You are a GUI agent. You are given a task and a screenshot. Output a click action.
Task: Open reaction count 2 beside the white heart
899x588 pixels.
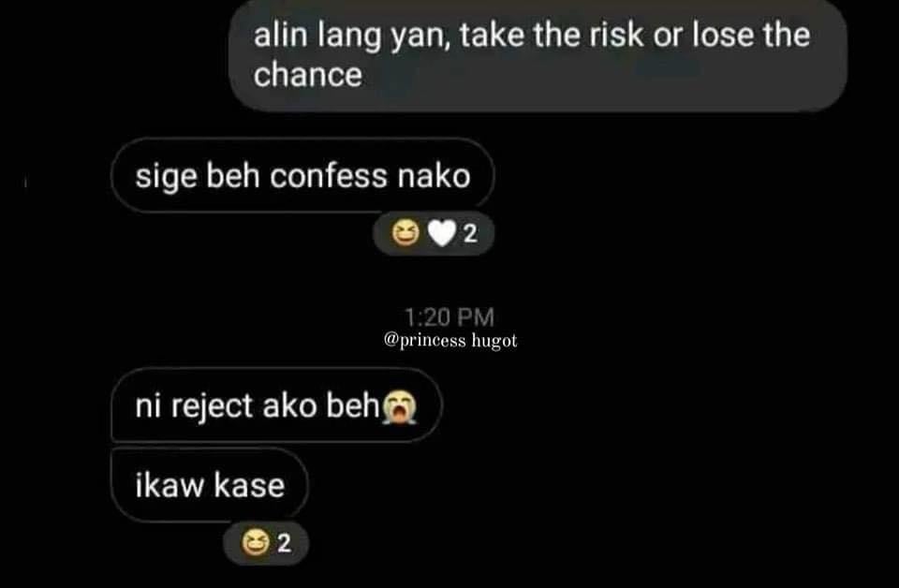[x=470, y=234]
